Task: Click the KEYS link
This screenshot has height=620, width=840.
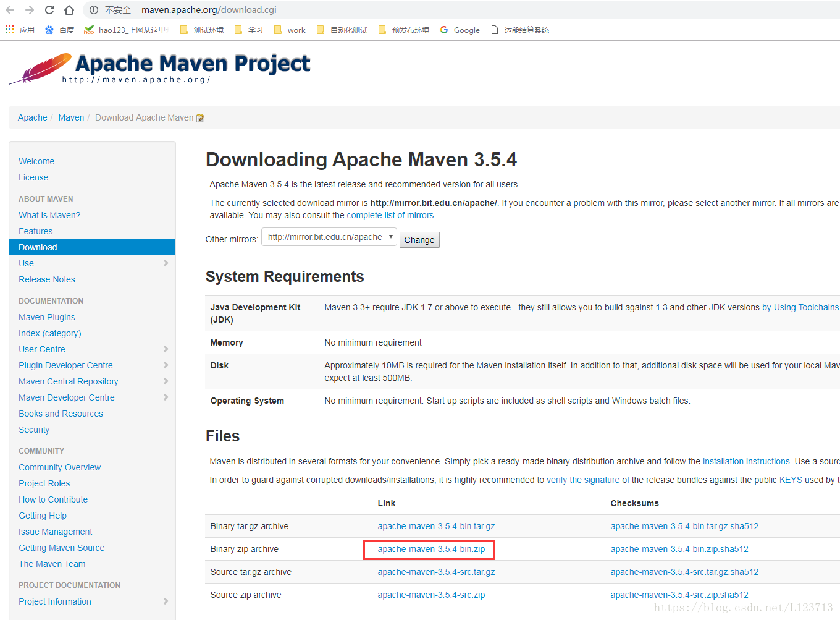Action: [x=791, y=480]
